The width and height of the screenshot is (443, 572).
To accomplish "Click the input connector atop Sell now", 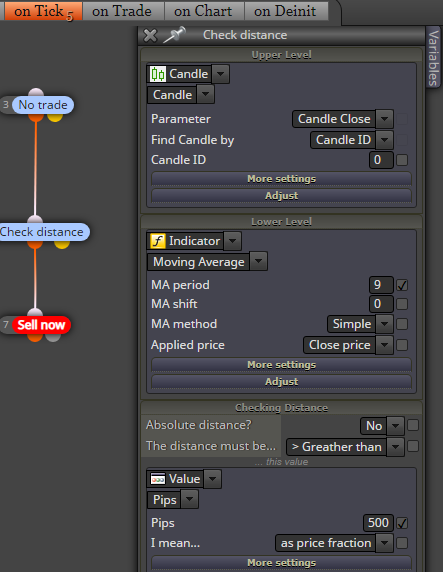I will (x=35, y=312).
